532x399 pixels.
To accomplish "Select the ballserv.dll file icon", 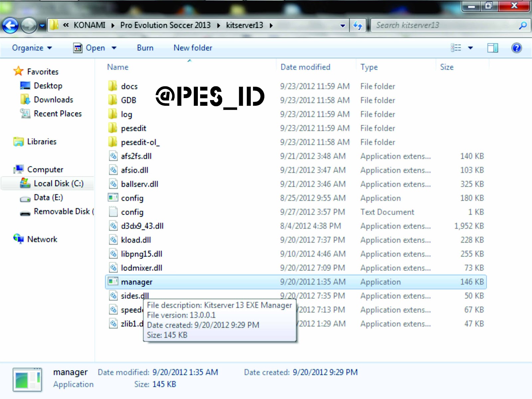I will point(113,184).
